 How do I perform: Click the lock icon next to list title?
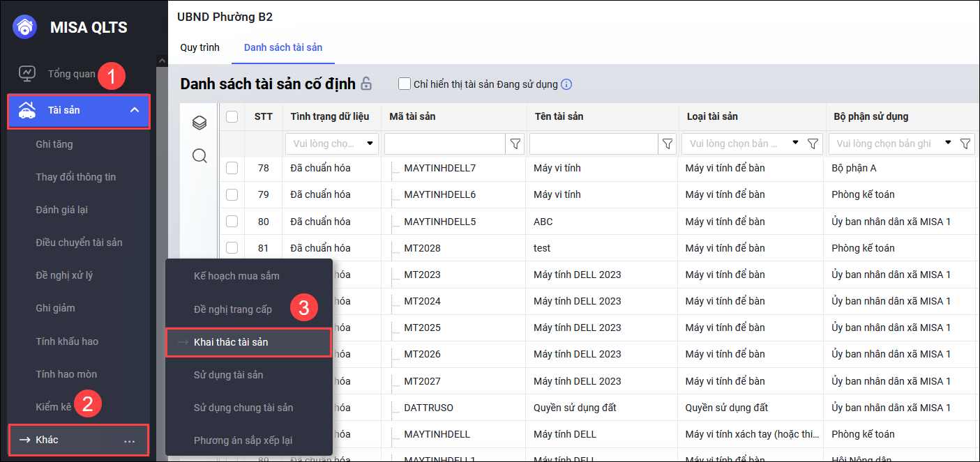(x=366, y=84)
